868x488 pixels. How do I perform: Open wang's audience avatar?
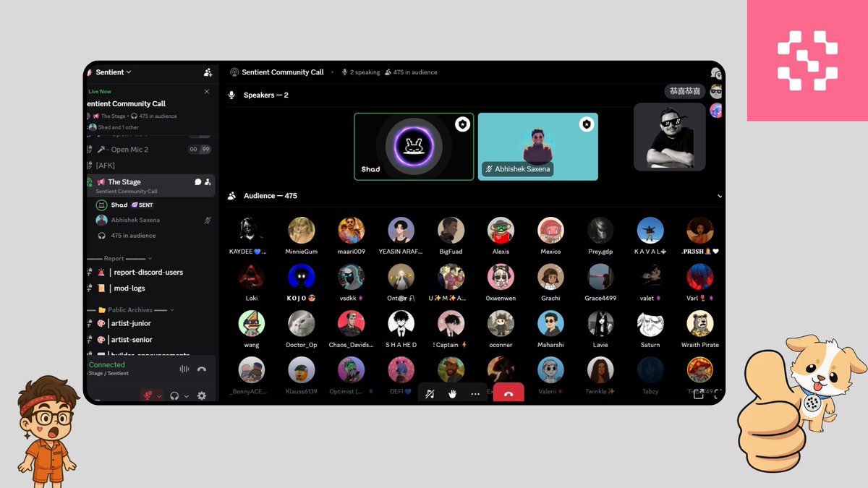[251, 324]
